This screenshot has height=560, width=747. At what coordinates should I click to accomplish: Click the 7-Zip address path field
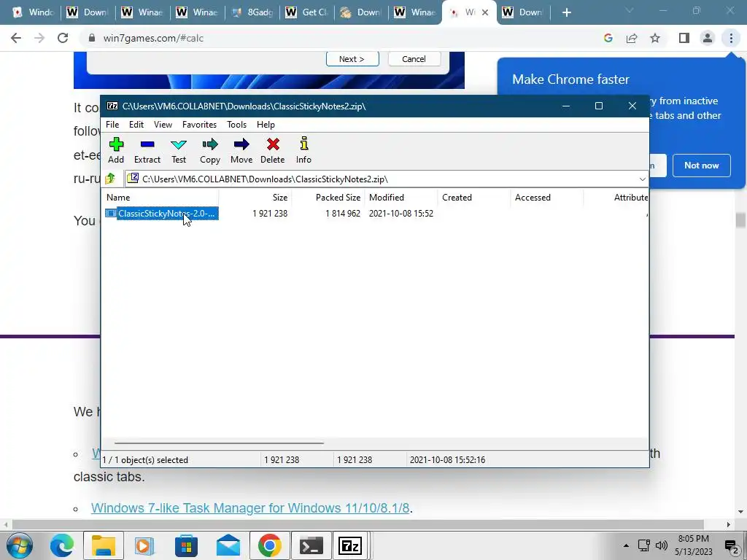click(x=381, y=179)
